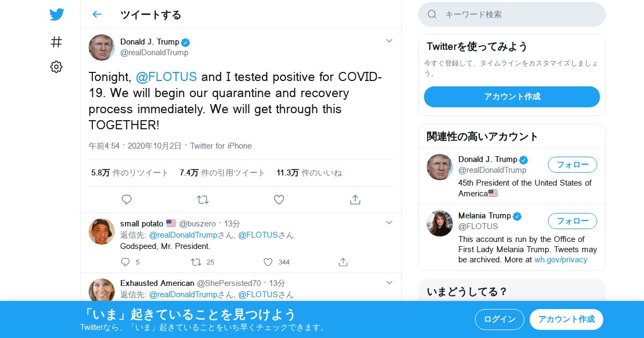Reply to Trump's main tweet
644x338 pixels.
pos(127,200)
